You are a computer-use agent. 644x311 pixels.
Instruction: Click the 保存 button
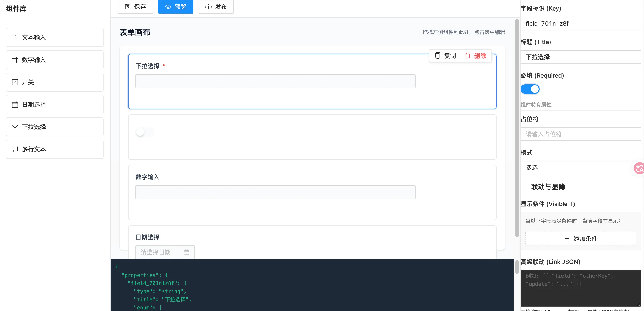[135, 7]
